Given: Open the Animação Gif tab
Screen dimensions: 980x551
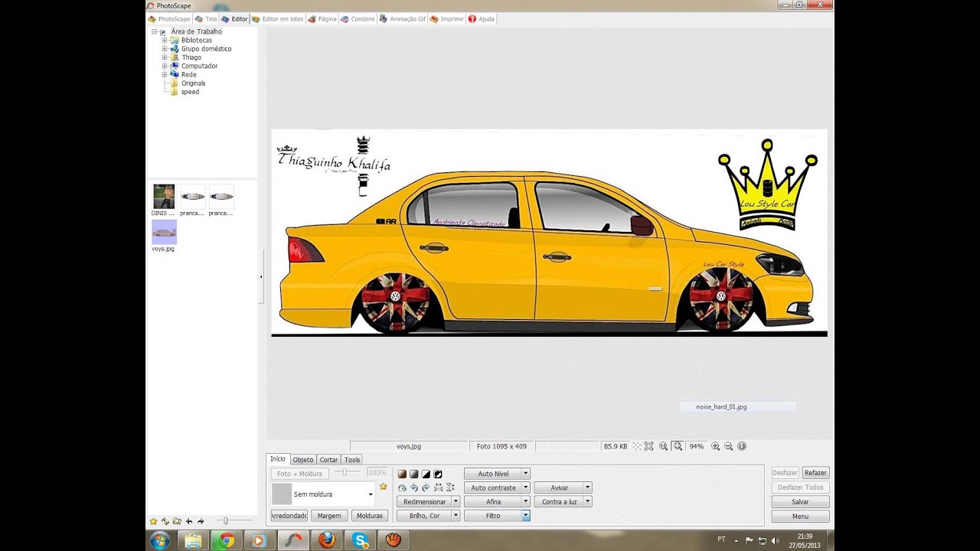Looking at the screenshot, I should pyautogui.click(x=402, y=18).
